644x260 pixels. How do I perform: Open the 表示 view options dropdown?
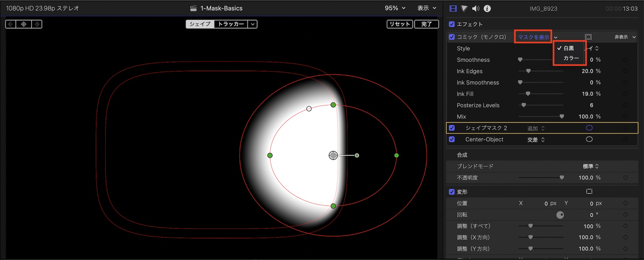(427, 8)
